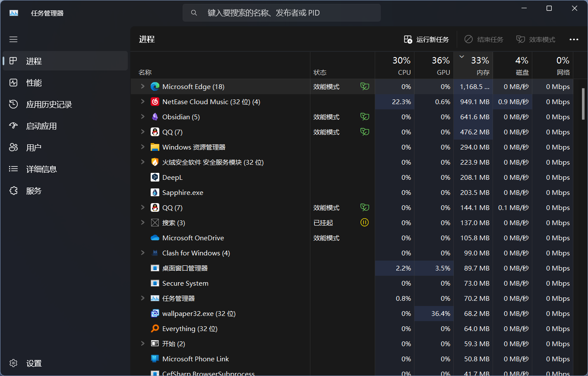The height and width of the screenshot is (376, 588).
Task: Click the green efficiency leaf on Microsoft Edge
Action: pos(365,87)
